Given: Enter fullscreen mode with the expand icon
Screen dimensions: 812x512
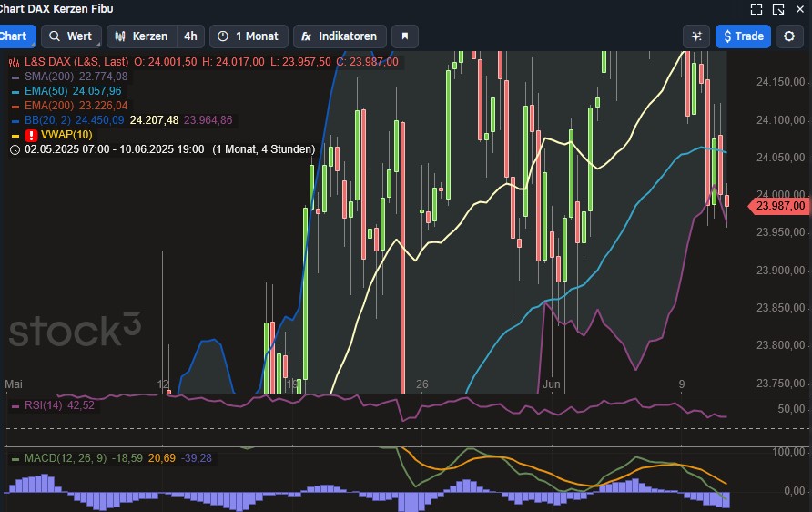Looking at the screenshot, I should click(x=756, y=9).
